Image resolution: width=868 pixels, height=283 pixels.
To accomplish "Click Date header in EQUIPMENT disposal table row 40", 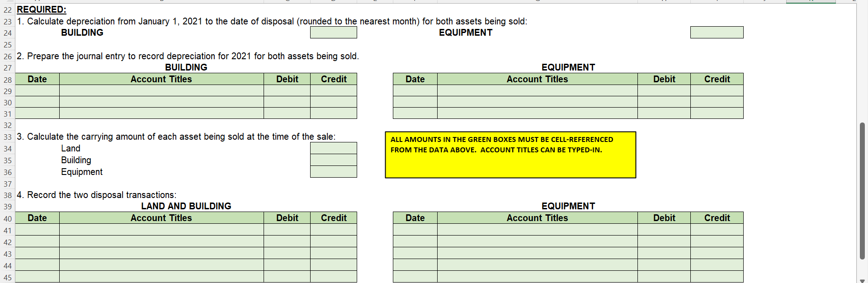I will point(415,218).
